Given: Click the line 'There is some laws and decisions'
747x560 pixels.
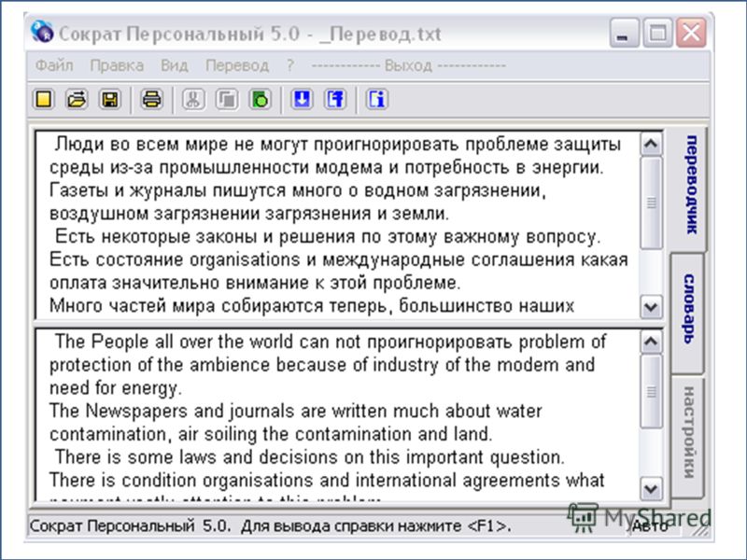Looking at the screenshot, I should point(310,456).
